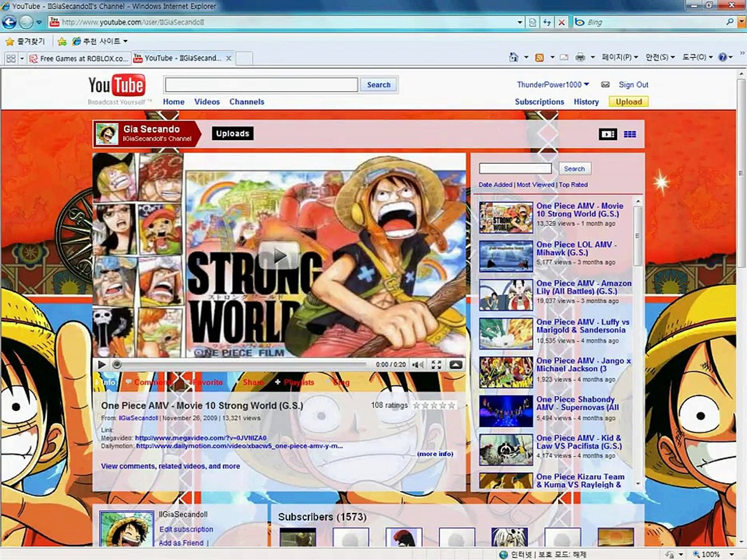This screenshot has height=560, width=747.
Task: Sort channel videos by Most Viewed
Action: pyautogui.click(x=535, y=185)
